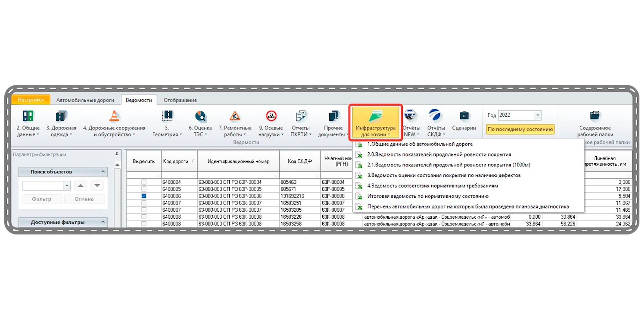This screenshot has height=318, width=644.
Task: Click the Оценка ТЭС chart icon
Action: click(200, 116)
